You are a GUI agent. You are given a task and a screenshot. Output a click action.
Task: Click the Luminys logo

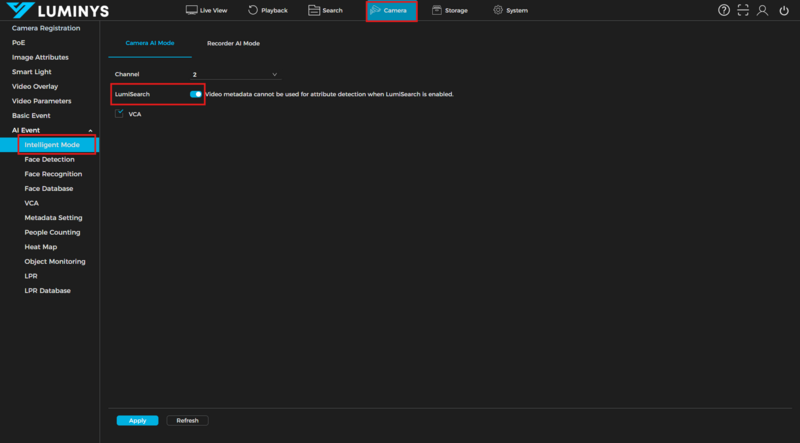click(57, 10)
